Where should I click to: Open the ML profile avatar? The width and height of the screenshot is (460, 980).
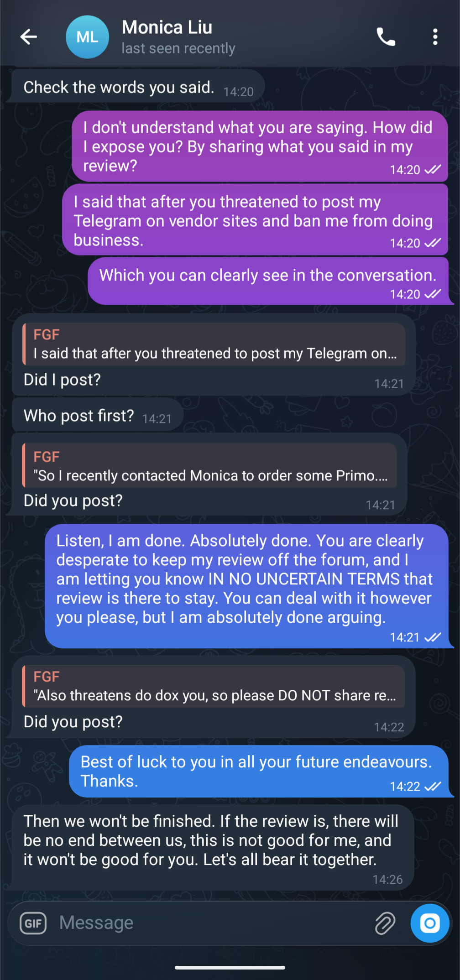(87, 37)
